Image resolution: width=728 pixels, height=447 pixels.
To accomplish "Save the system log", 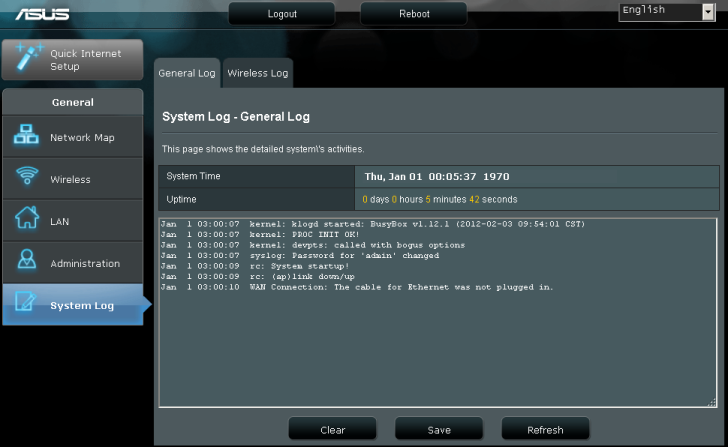I will tap(439, 430).
